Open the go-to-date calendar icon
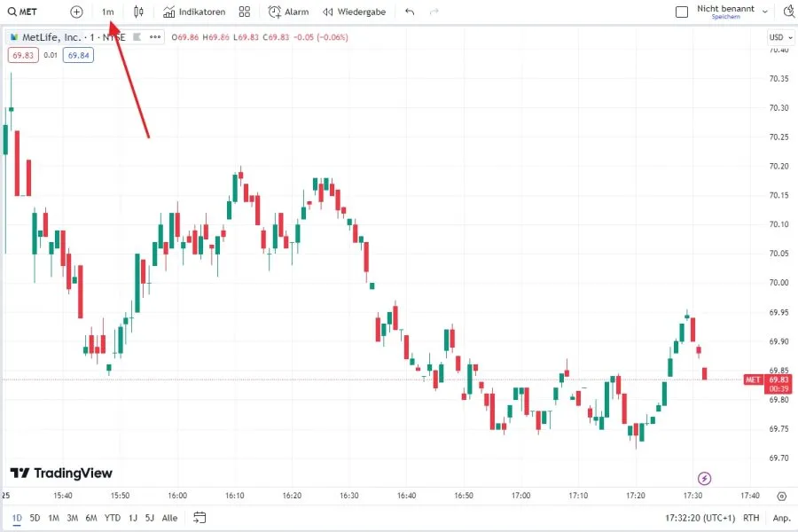The image size is (798, 532). pyautogui.click(x=199, y=518)
